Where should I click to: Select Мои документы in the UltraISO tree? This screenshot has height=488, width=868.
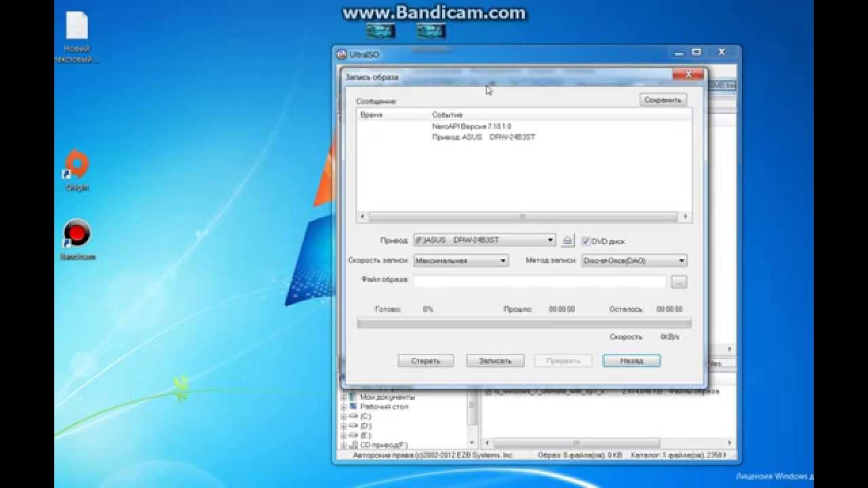pyautogui.click(x=387, y=397)
